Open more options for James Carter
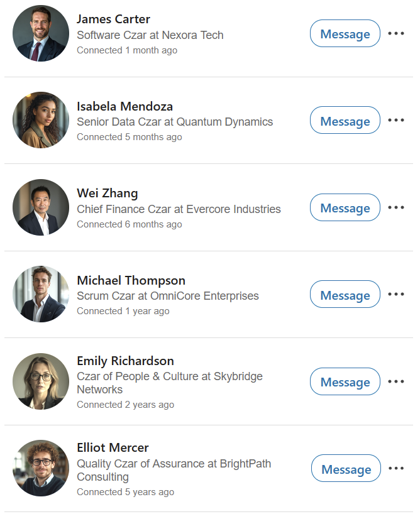420x514 pixels. pyautogui.click(x=395, y=33)
